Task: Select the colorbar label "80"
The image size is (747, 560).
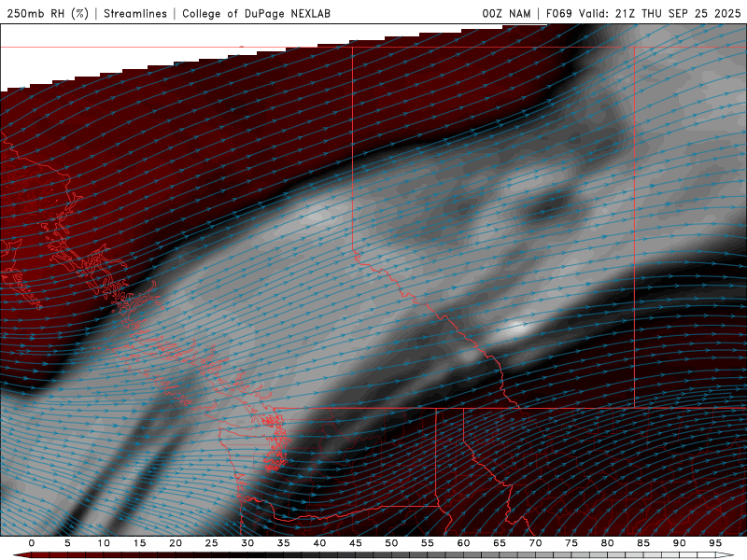Action: (x=608, y=543)
